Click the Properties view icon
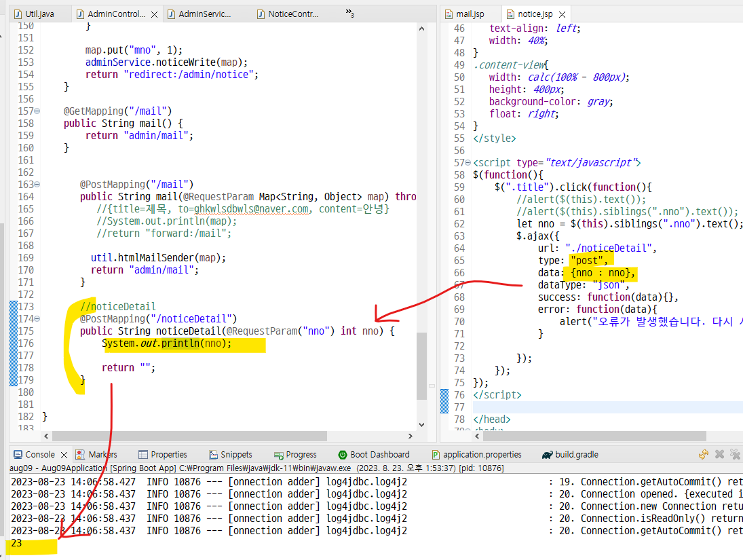The height and width of the screenshot is (560, 743). 143,455
